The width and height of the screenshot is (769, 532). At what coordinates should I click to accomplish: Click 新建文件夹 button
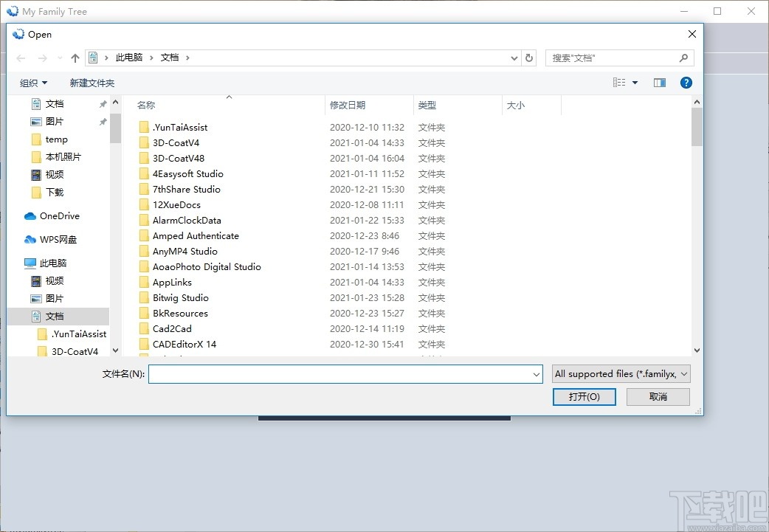coord(92,83)
